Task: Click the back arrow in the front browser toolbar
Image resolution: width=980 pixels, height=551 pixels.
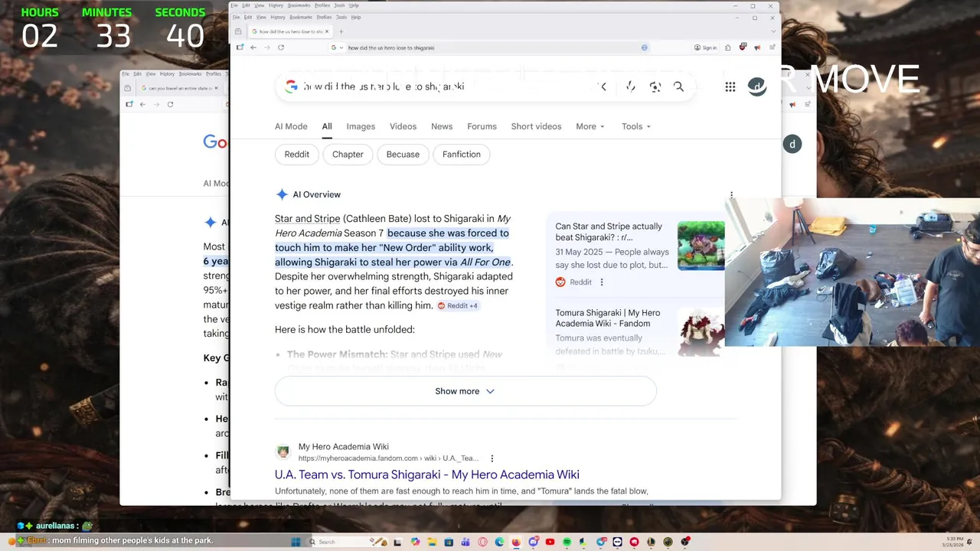Action: click(253, 47)
